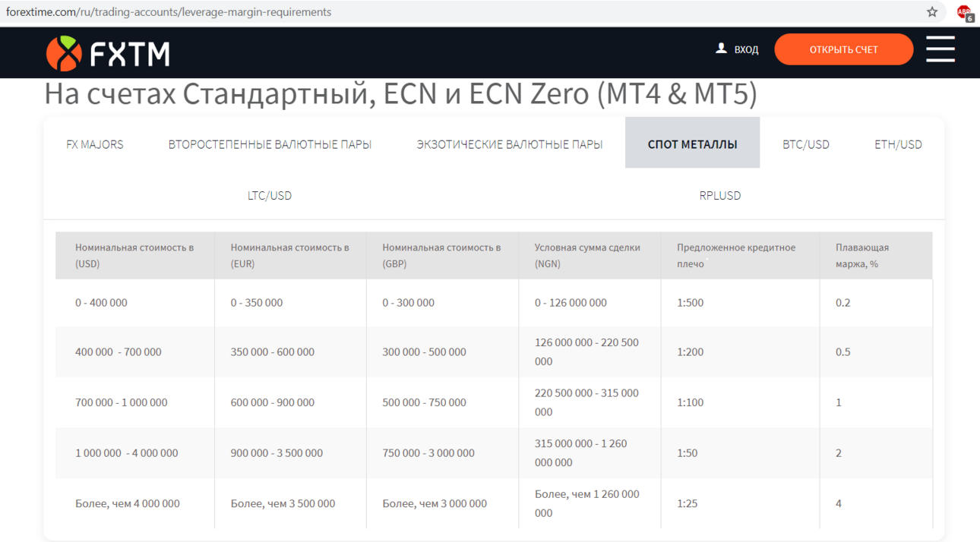The height and width of the screenshot is (542, 980).
Task: Click the Номинальная стоимость в (USD) header
Action: point(134,256)
